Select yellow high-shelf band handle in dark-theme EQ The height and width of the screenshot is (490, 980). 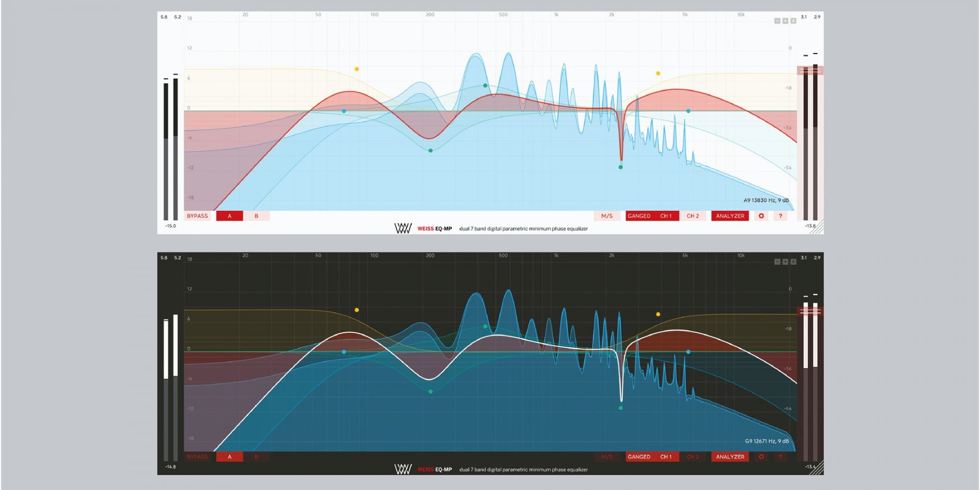(658, 314)
